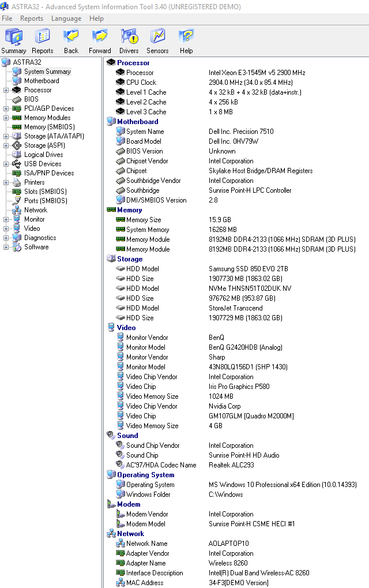The width and height of the screenshot is (369, 588).
Task: Expand the Storage (ASPI) node
Action: pyautogui.click(x=6, y=145)
